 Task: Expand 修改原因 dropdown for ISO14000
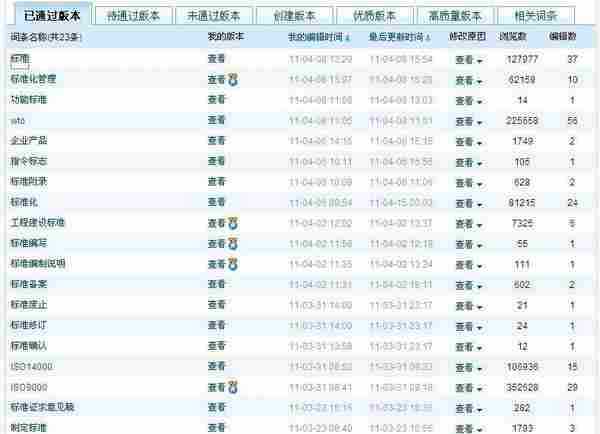(468, 366)
